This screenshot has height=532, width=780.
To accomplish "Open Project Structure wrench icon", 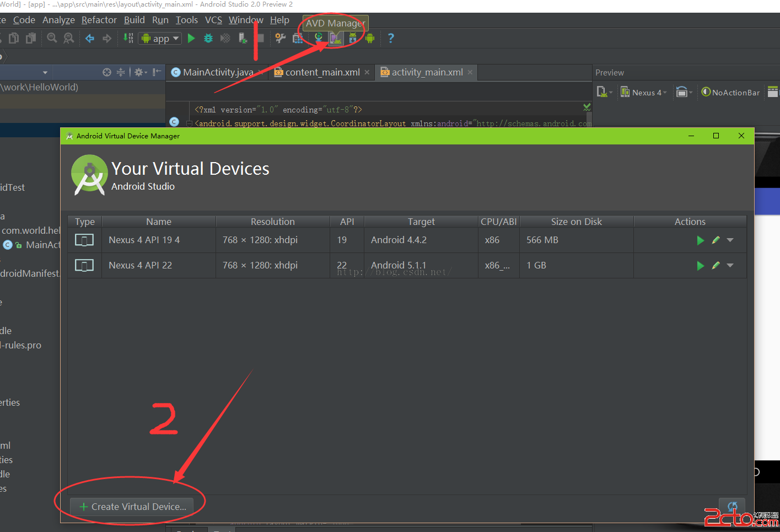I will pyautogui.click(x=281, y=38).
